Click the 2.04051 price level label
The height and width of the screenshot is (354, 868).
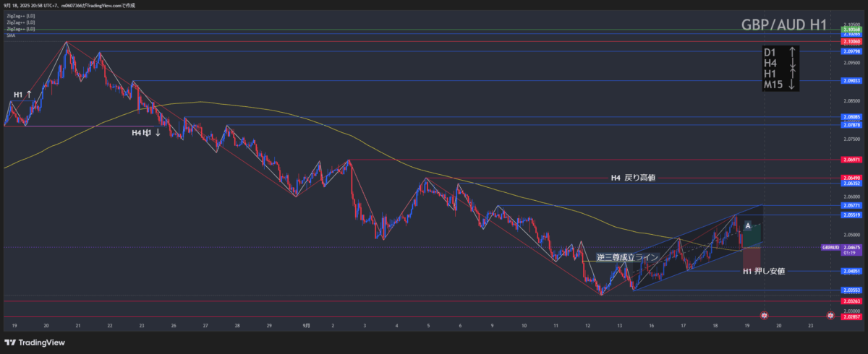(x=851, y=272)
